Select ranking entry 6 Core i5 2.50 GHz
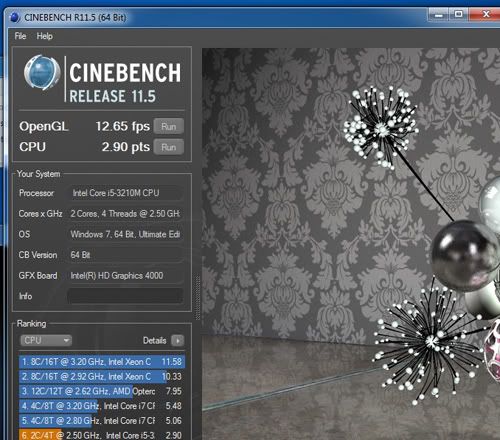Viewport: 500px width, 440px height. coord(102,435)
